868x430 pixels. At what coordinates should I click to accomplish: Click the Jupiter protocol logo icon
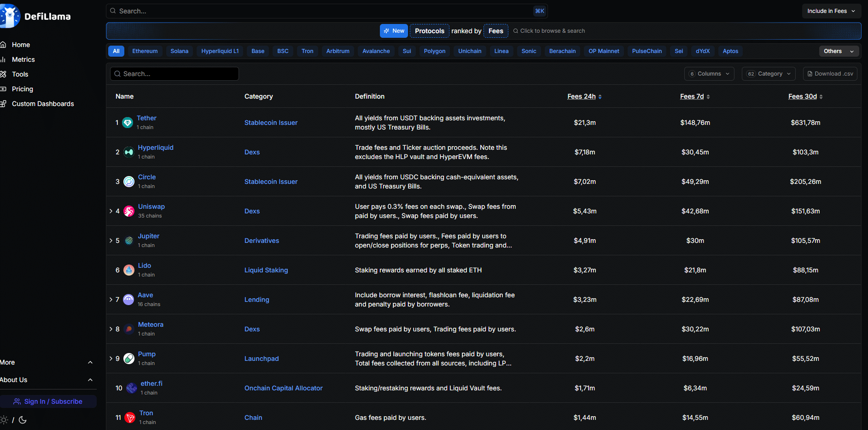pyautogui.click(x=129, y=241)
